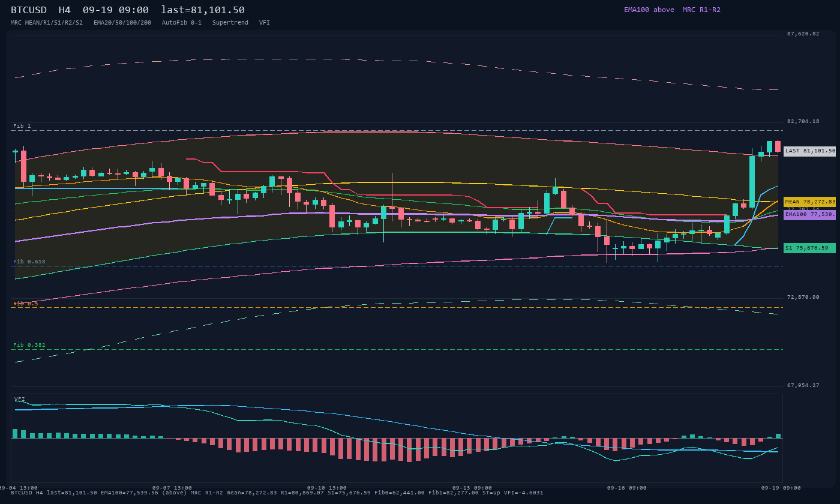This screenshot has width=840, height=504.
Task: Select the AutoFib 0-1 indicator legend
Action: [182, 23]
